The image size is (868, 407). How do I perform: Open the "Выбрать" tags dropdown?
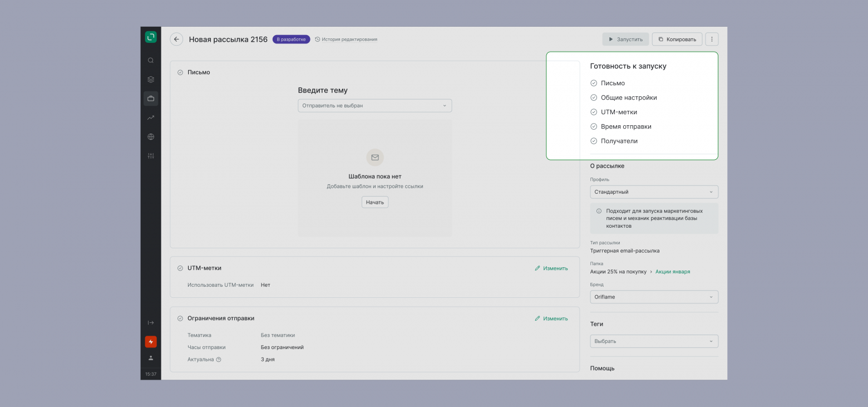[x=654, y=341]
